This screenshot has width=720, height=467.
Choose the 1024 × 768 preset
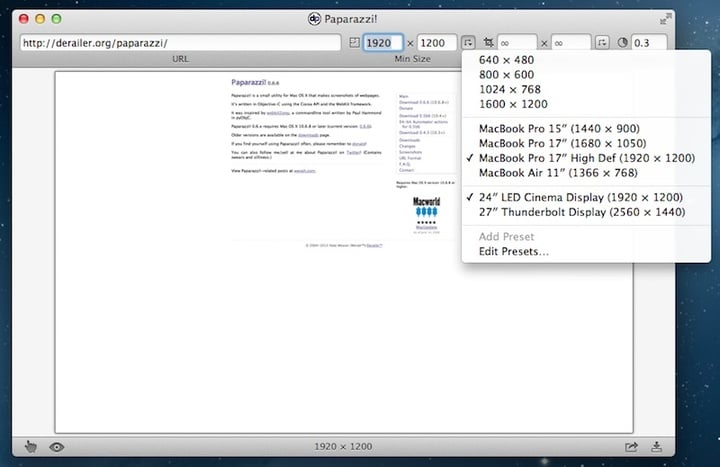click(510, 89)
